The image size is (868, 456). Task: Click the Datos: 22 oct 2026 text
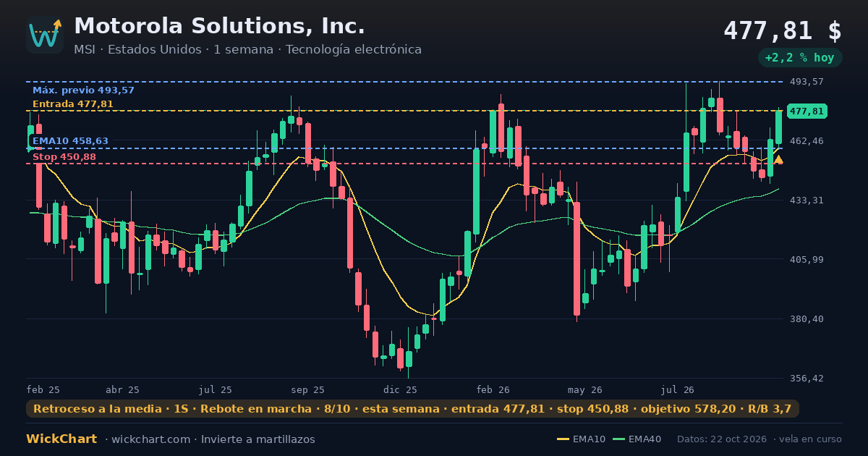tap(722, 439)
